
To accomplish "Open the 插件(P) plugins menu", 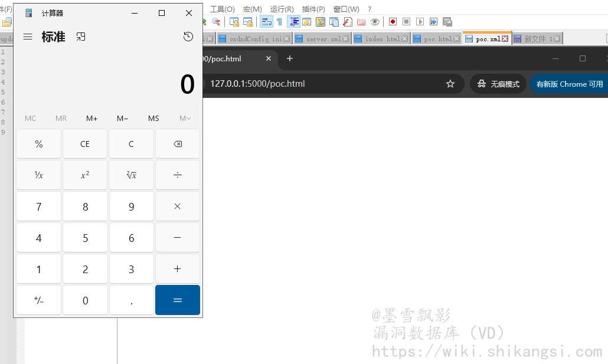I will 313,9.
